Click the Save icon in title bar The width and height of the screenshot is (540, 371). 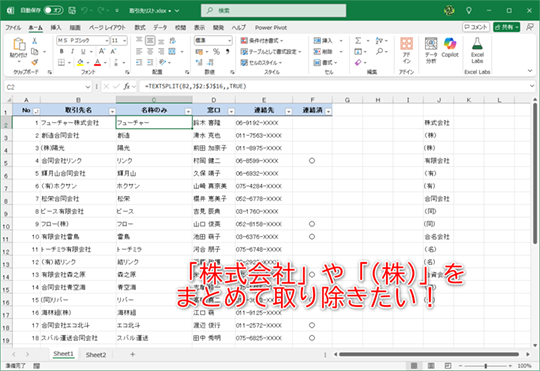point(72,10)
